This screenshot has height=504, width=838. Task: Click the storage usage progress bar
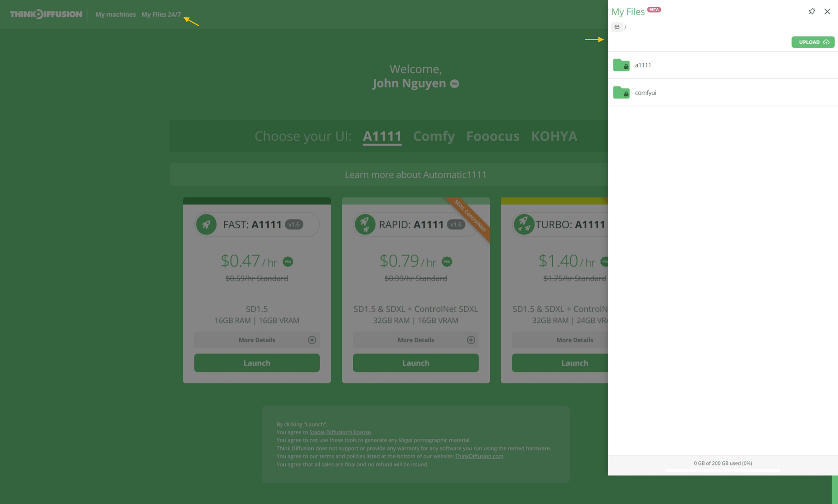tap(723, 471)
